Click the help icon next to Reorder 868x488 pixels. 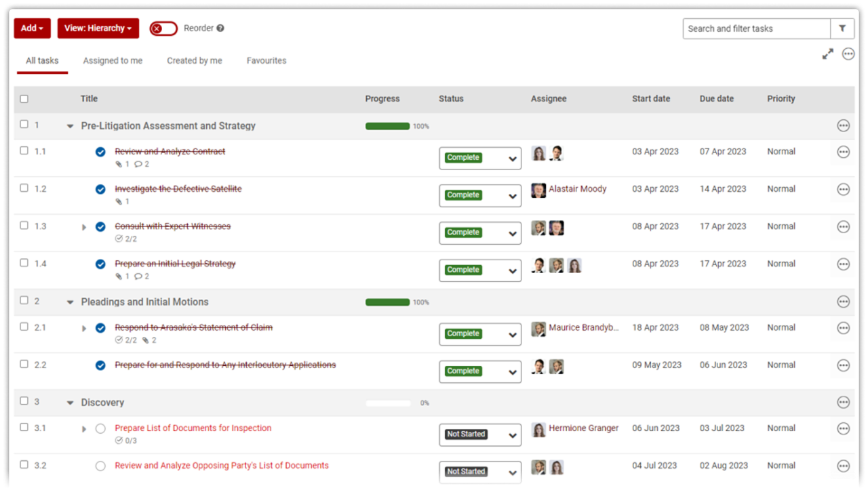(x=220, y=28)
